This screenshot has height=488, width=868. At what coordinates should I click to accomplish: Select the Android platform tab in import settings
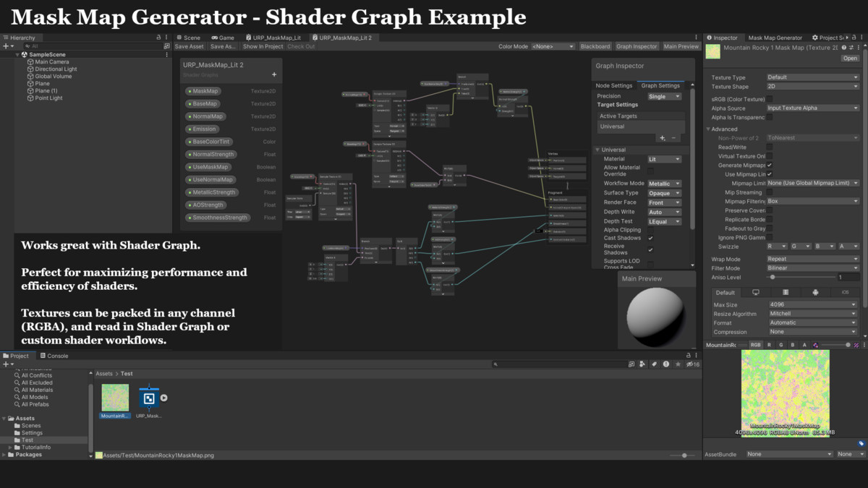point(814,292)
